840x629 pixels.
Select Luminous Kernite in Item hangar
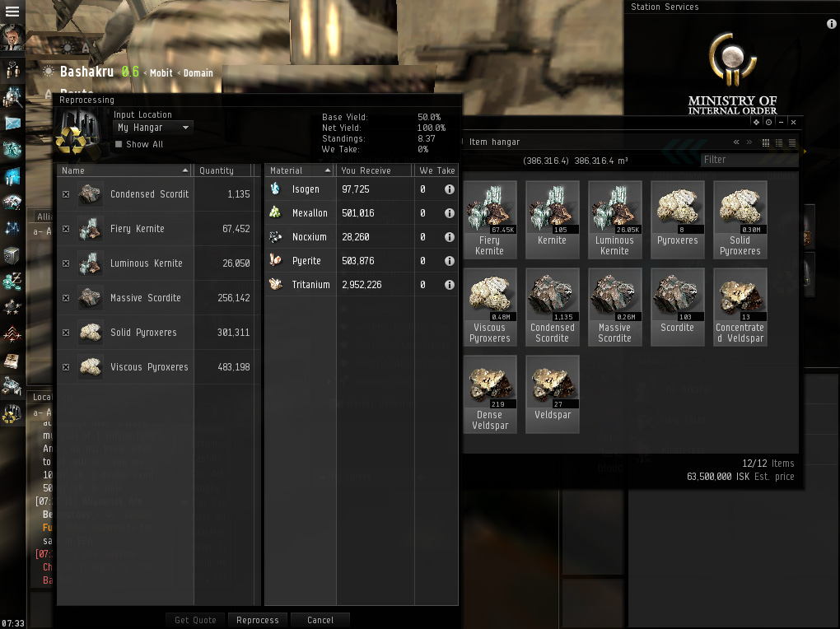point(614,220)
